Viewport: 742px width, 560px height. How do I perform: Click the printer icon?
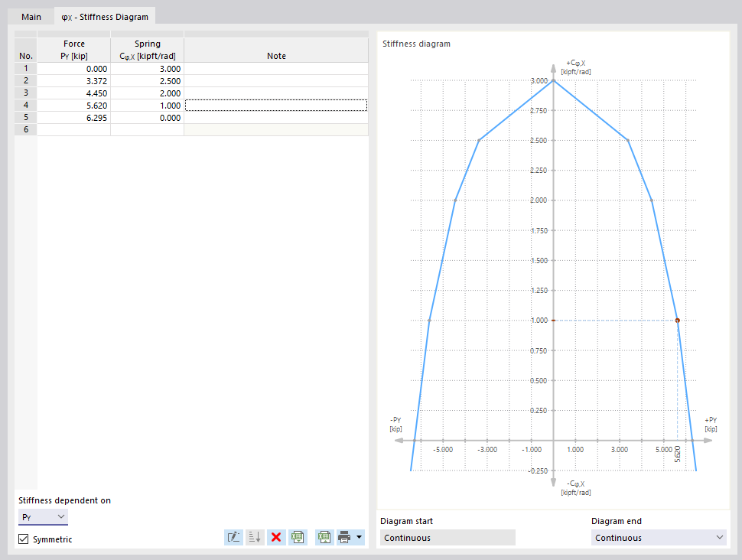point(344,537)
